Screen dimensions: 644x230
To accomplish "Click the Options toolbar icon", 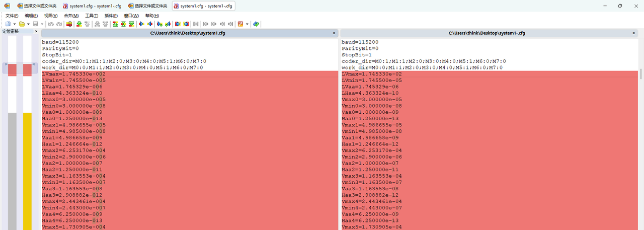I will tap(240, 24).
